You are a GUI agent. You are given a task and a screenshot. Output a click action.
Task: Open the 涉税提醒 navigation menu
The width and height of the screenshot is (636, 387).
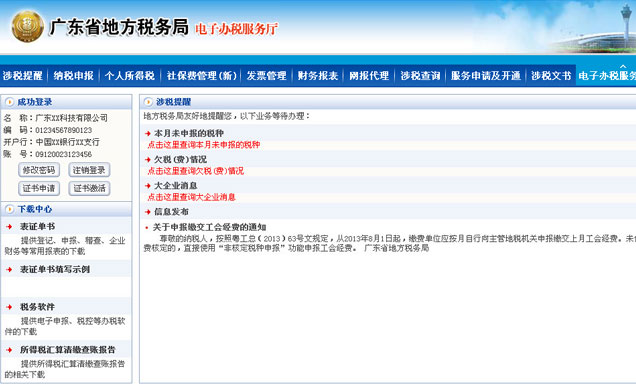[23, 76]
